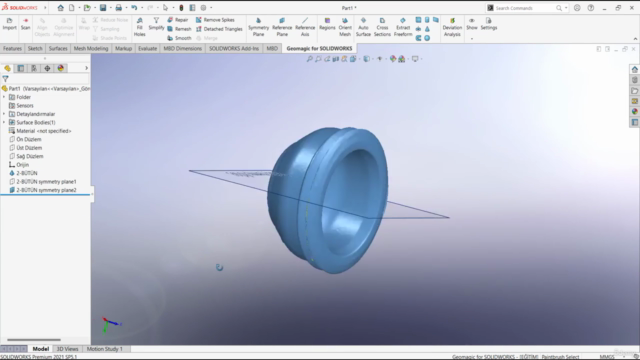
Task: Open the Evaluate tab
Action: tap(147, 48)
